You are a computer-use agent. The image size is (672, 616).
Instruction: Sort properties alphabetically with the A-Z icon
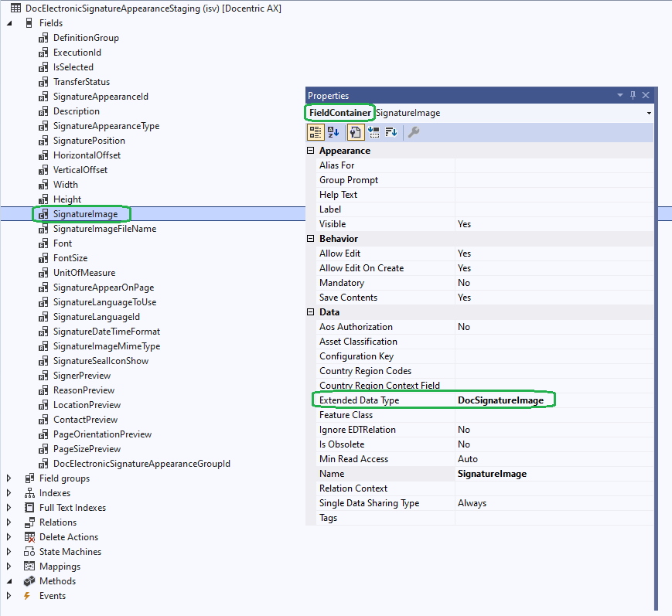click(x=333, y=132)
